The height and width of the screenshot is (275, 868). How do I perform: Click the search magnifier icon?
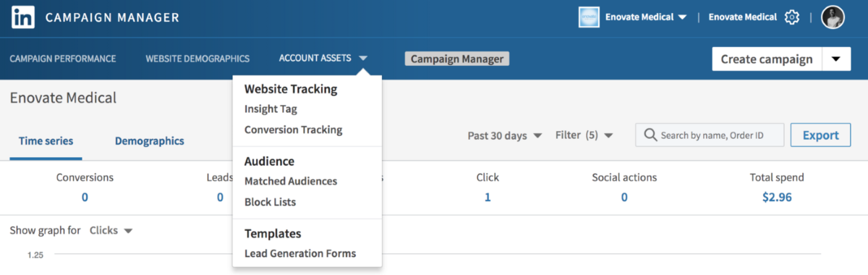pyautogui.click(x=650, y=135)
